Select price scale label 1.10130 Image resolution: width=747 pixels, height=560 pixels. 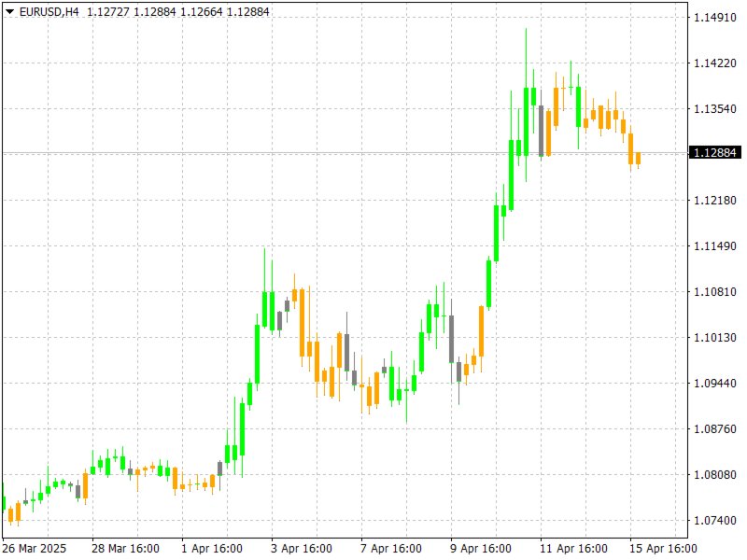pos(715,338)
